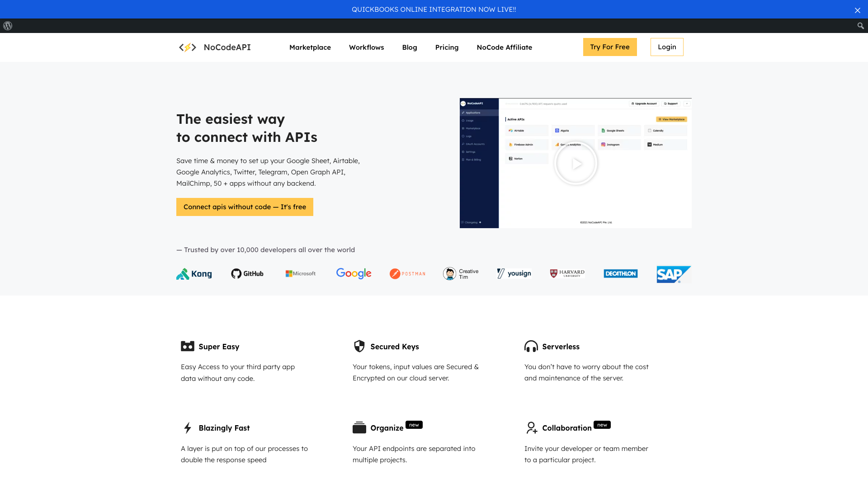Open the admin bar search magnifier
The image size is (868, 488).
coord(860,26)
